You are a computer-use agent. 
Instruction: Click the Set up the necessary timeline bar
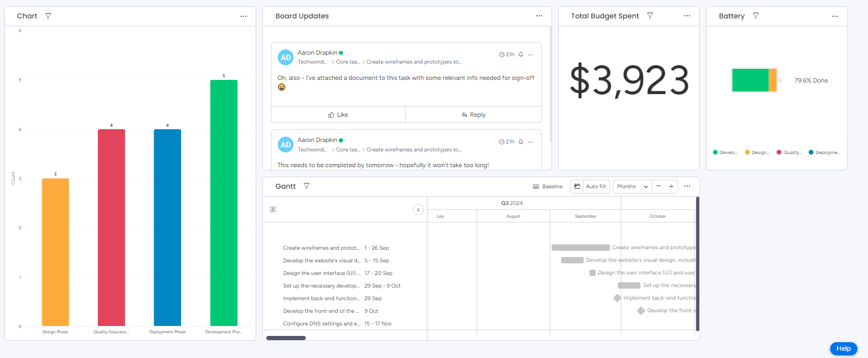629,285
